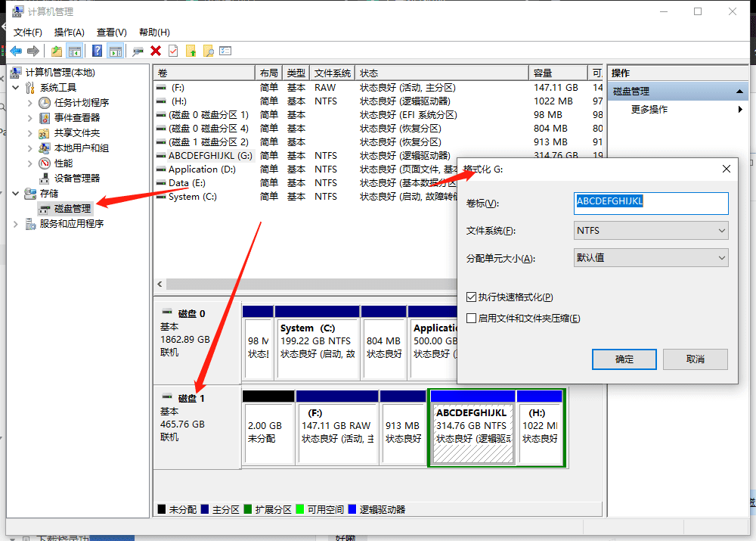The width and height of the screenshot is (756, 541).
Task: Click the 卷标 text input field
Action: tap(651, 203)
